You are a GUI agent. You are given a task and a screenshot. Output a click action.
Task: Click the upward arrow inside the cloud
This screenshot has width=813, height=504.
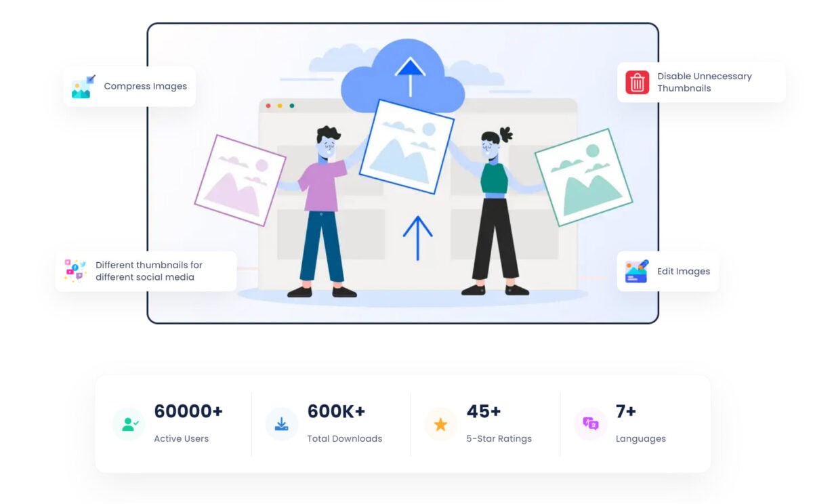click(x=409, y=71)
